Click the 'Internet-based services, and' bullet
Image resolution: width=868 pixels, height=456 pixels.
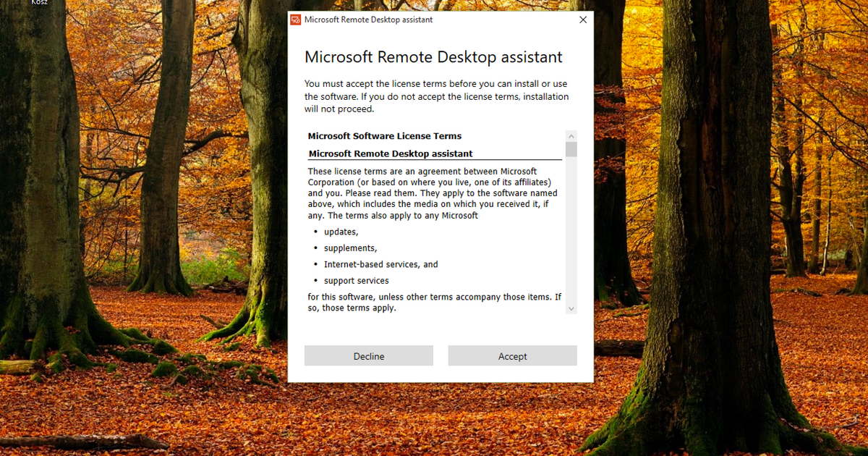[381, 264]
